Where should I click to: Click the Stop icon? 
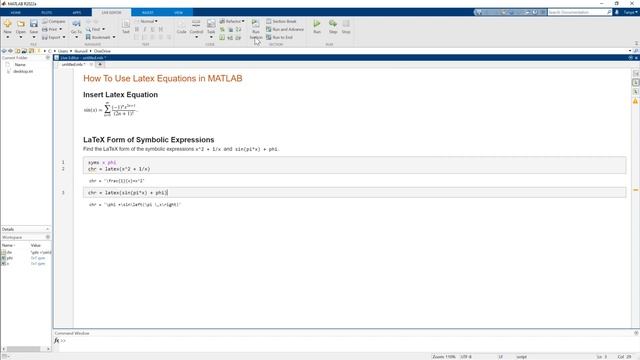pyautogui.click(x=346, y=24)
